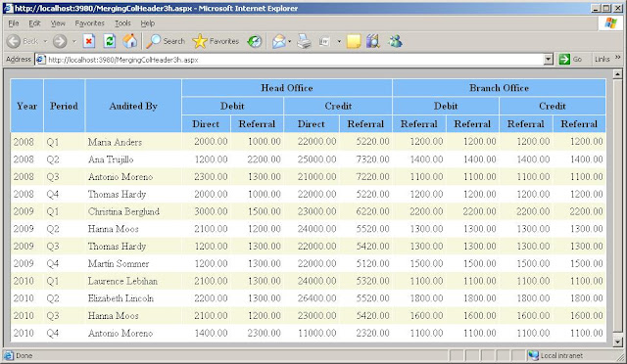
Task: Open the Edit button dropdown arrow
Action: coord(339,41)
